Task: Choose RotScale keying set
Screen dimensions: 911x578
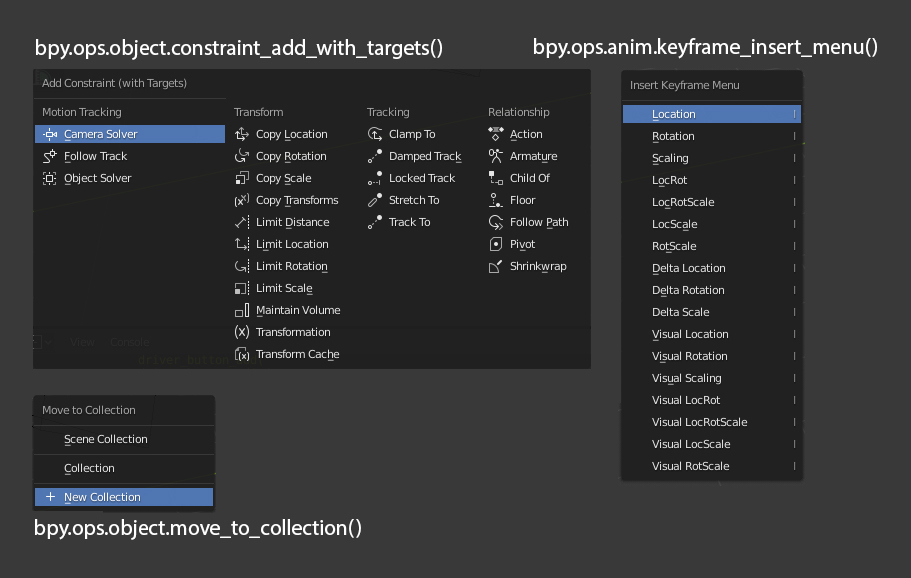Action: tap(712, 246)
